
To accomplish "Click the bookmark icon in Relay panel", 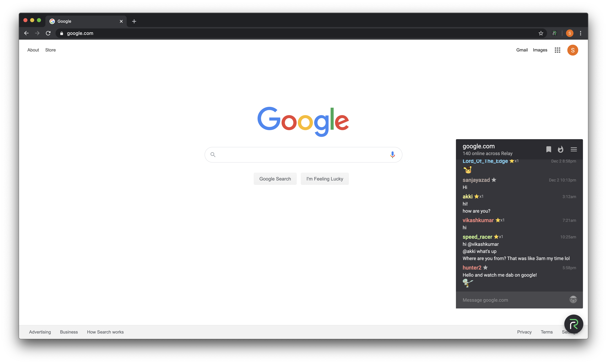I will click(549, 149).
